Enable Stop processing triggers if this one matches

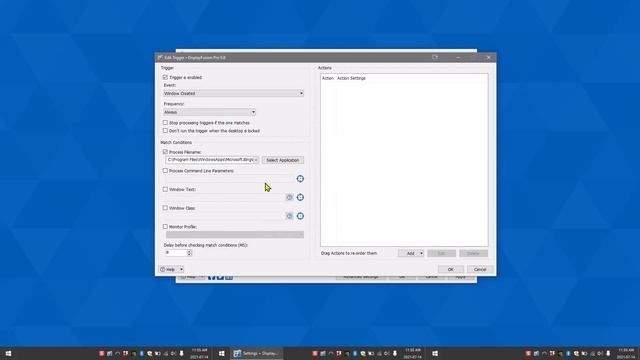tap(165, 122)
